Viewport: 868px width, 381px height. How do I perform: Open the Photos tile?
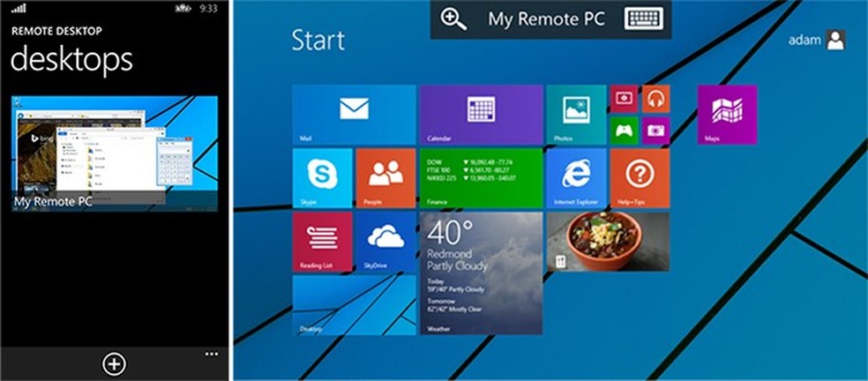[576, 115]
